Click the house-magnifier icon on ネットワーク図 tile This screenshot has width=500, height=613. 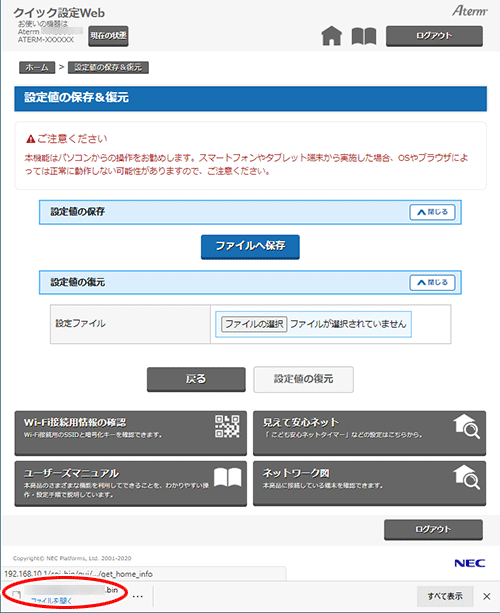467,477
